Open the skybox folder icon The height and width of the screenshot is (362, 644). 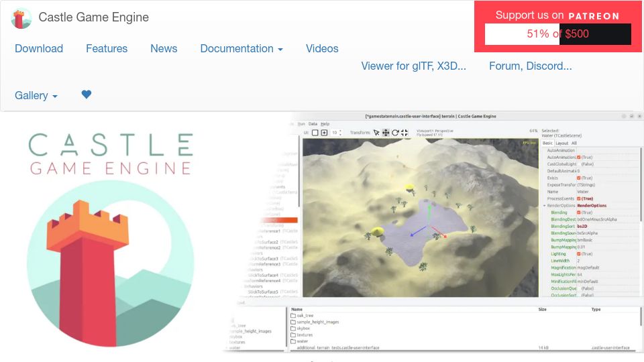pos(293,328)
